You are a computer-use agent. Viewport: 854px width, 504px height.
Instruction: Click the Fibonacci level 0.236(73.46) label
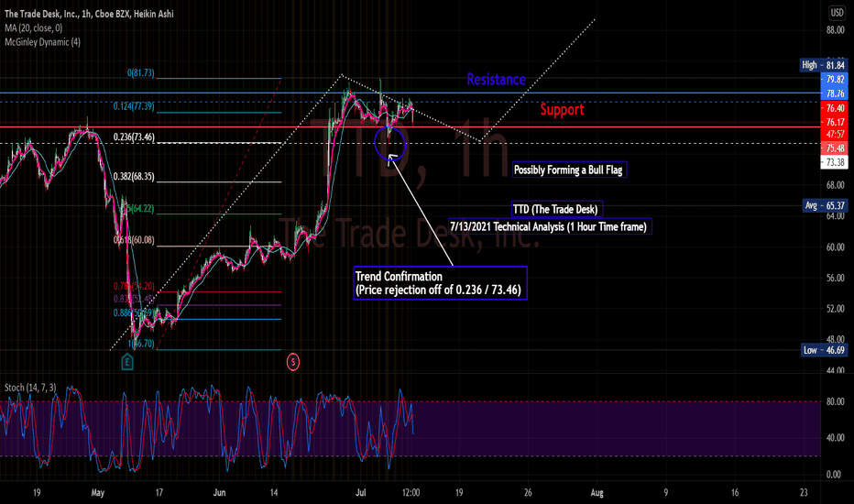134,137
